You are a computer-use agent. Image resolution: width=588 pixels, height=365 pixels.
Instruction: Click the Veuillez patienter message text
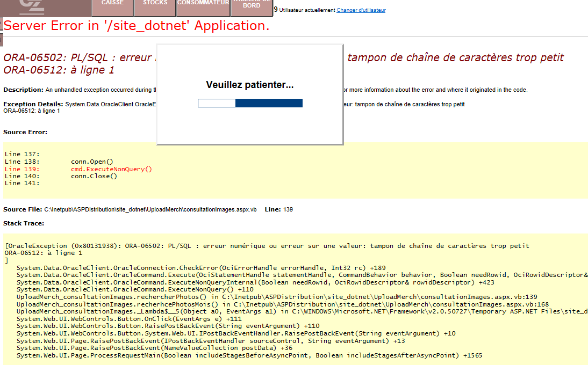tap(250, 85)
